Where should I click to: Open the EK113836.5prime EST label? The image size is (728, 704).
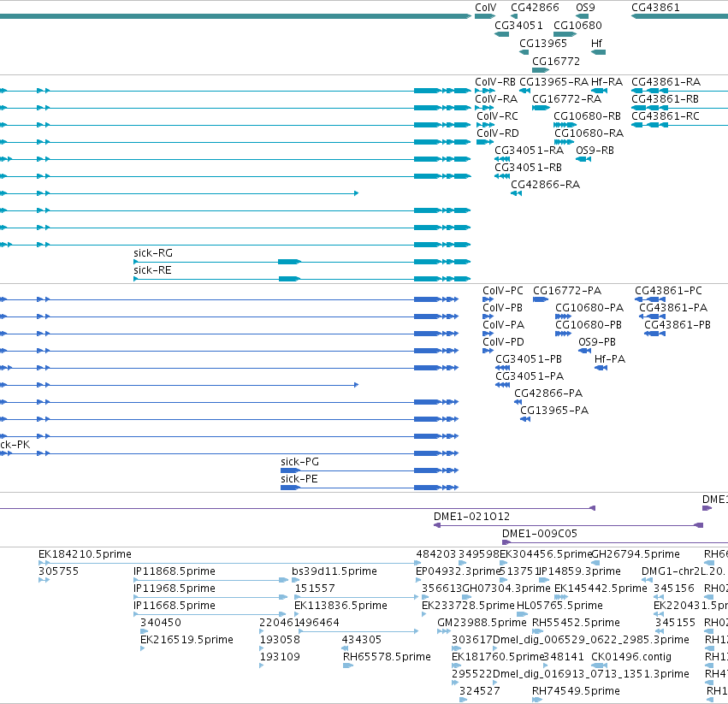pyautogui.click(x=340, y=606)
